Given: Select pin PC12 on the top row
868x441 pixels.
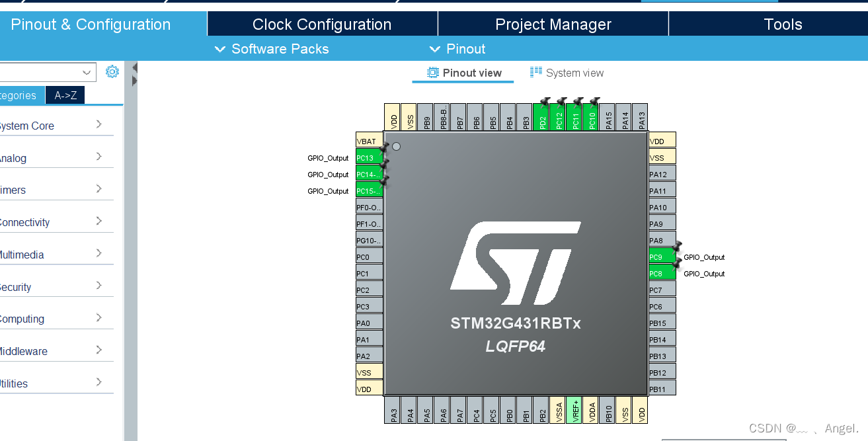Looking at the screenshot, I should point(558,117).
